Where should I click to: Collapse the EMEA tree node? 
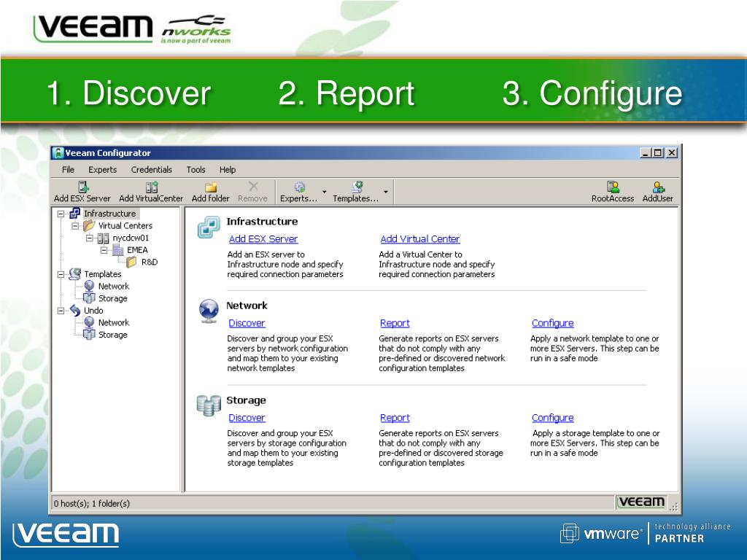(104, 250)
